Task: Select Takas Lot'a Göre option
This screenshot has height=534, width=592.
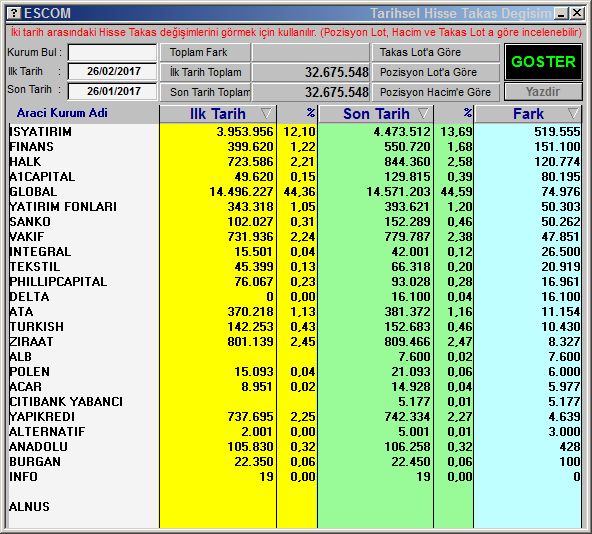Action: [436, 52]
